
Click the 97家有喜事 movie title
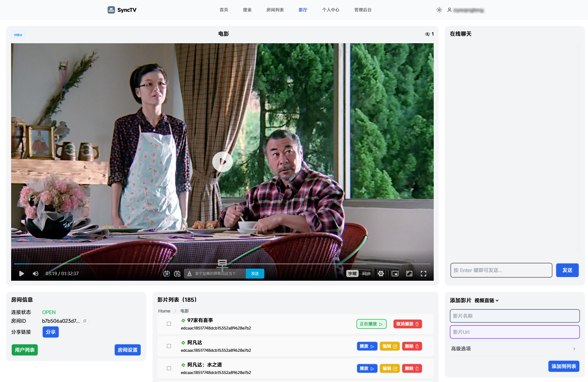(x=200, y=321)
